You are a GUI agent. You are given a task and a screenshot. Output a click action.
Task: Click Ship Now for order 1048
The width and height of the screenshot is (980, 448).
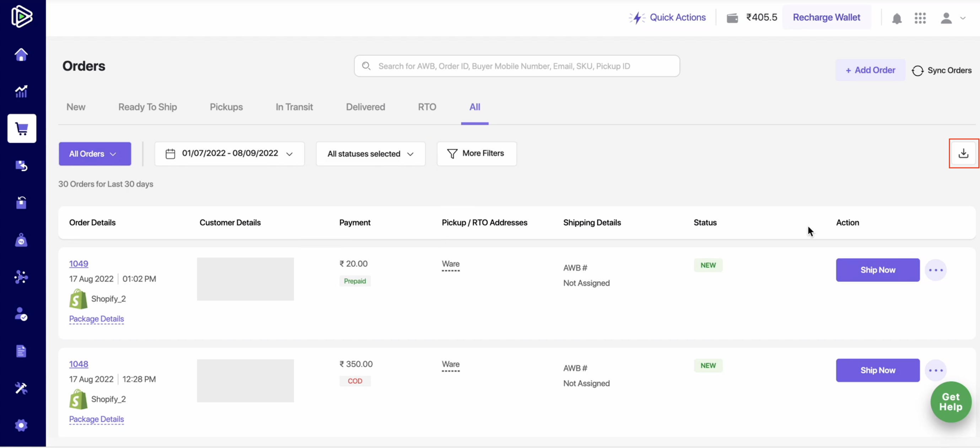(878, 370)
